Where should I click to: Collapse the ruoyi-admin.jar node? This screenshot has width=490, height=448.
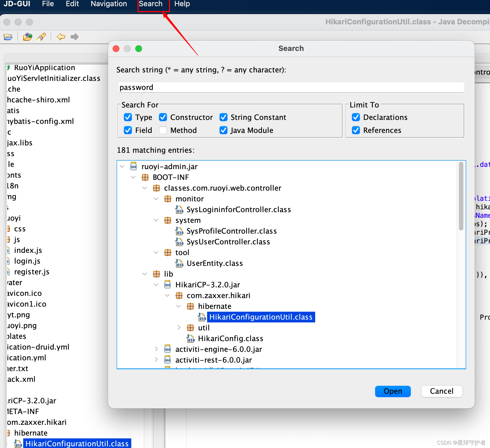122,166
